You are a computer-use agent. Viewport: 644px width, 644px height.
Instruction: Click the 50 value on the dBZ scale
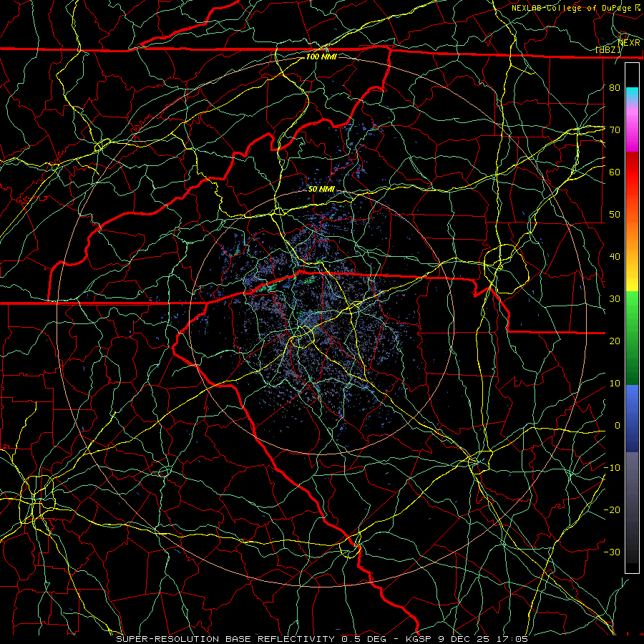(x=615, y=215)
